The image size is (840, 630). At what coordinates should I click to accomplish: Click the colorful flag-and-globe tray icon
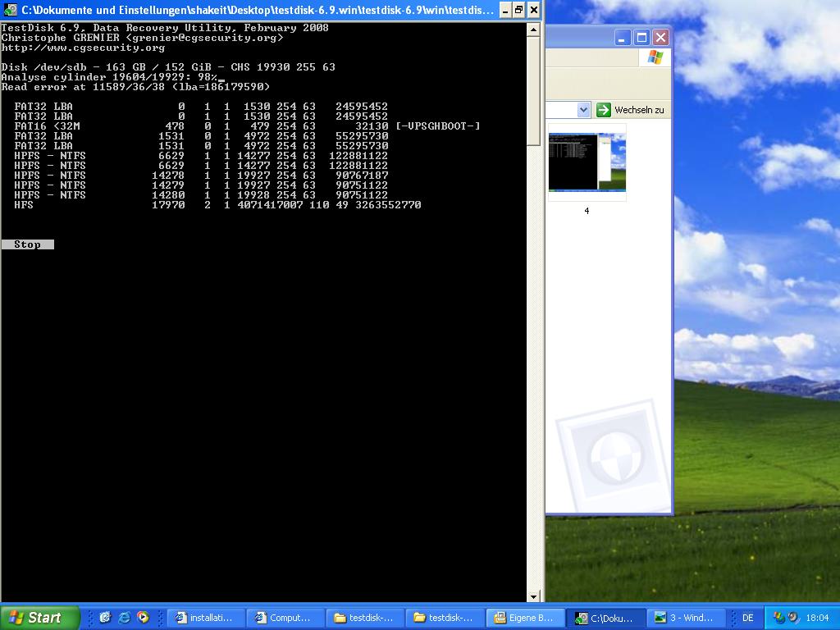[x=779, y=618]
